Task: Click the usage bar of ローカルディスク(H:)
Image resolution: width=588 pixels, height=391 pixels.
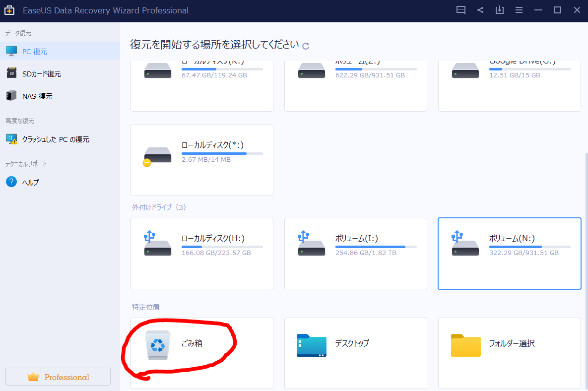Action: [x=222, y=247]
